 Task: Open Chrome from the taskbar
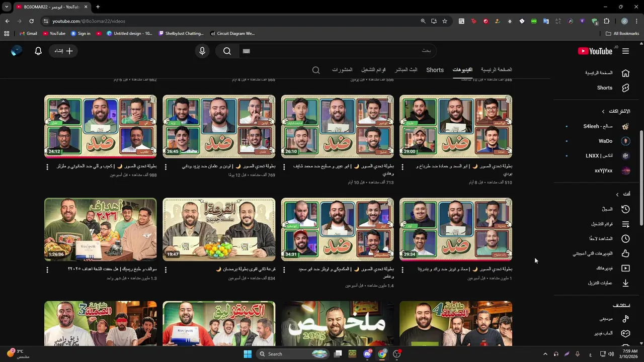point(382,354)
